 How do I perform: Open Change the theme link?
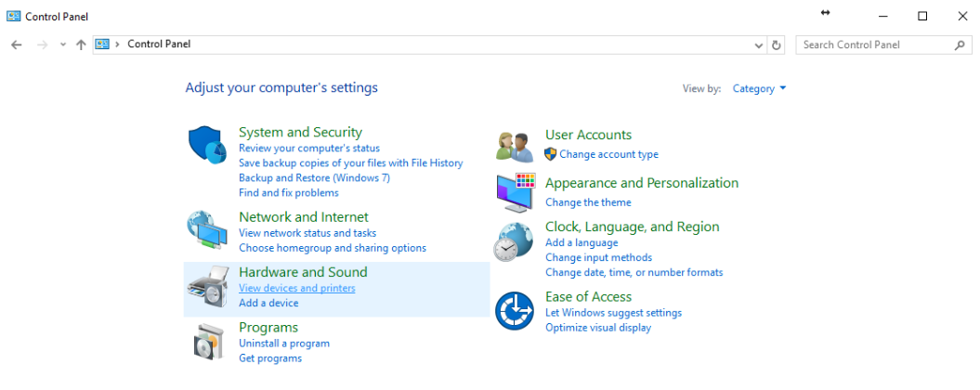click(x=588, y=202)
